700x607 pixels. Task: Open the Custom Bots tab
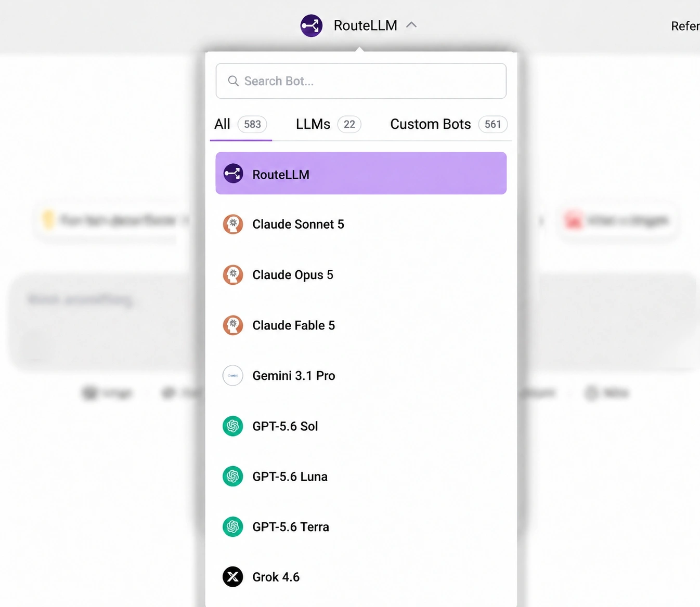(449, 124)
